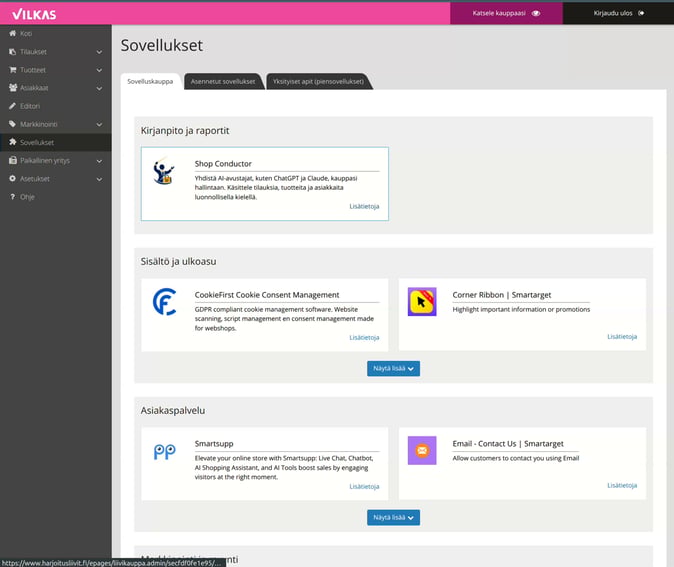Image resolution: width=674 pixels, height=567 pixels.
Task: Open Lisätietoja link for Smartsupp
Action: [x=364, y=486]
